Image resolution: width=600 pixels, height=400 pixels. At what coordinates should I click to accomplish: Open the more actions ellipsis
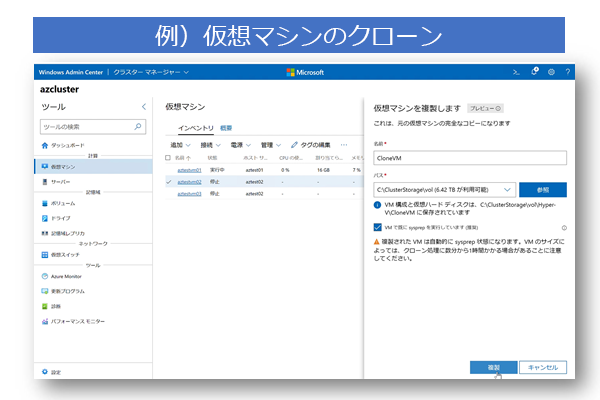click(x=344, y=145)
